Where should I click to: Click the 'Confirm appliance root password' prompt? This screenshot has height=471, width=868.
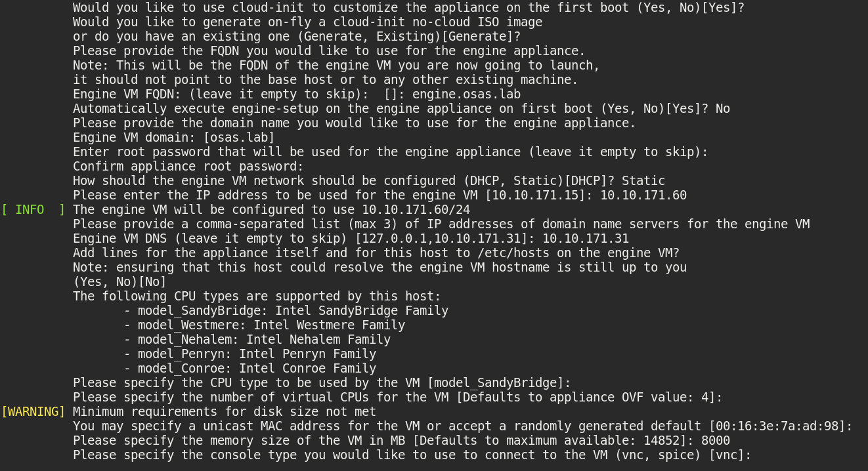tap(188, 167)
